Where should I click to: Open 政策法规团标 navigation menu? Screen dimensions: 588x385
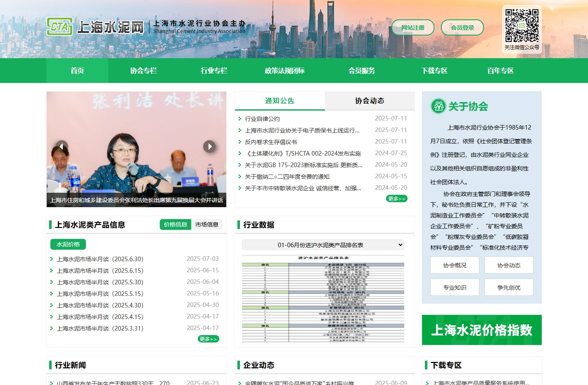tap(285, 71)
